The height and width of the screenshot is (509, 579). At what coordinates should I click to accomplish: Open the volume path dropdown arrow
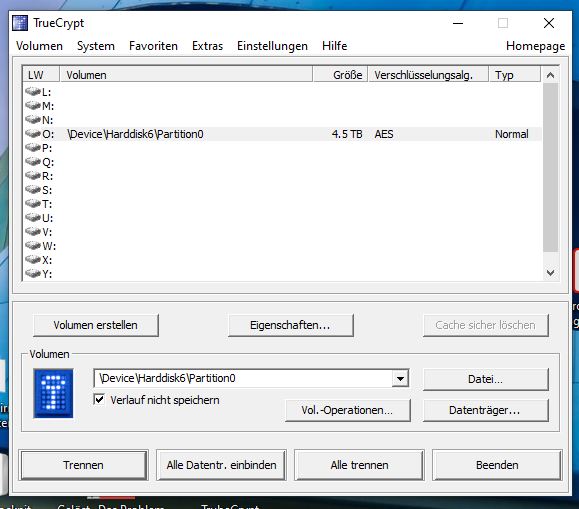tap(400, 378)
